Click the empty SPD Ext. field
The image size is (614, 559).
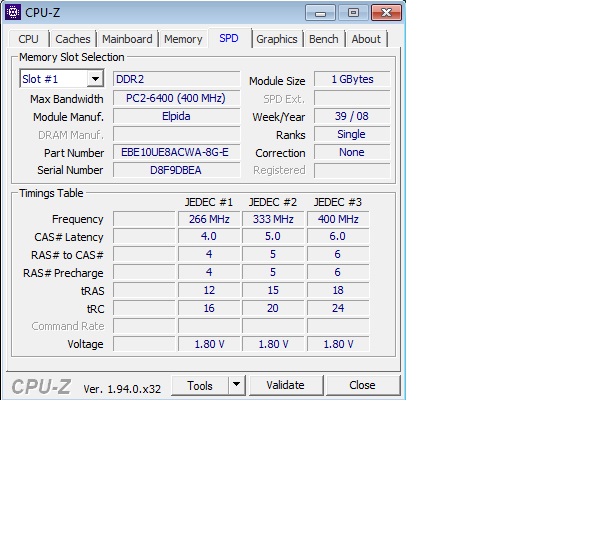(x=352, y=98)
